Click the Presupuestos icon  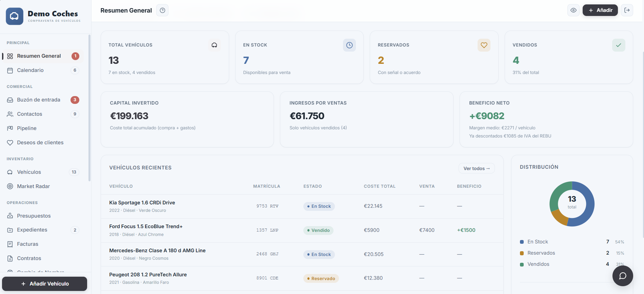click(x=10, y=216)
